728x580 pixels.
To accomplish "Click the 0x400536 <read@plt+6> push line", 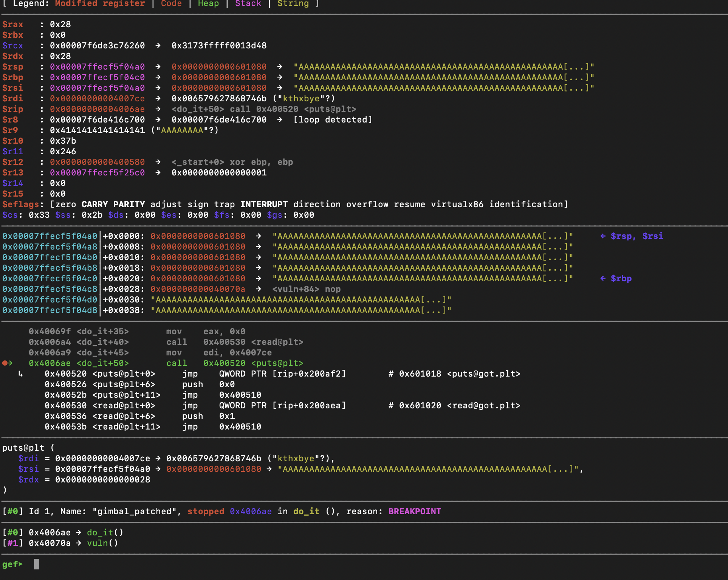I will [139, 416].
